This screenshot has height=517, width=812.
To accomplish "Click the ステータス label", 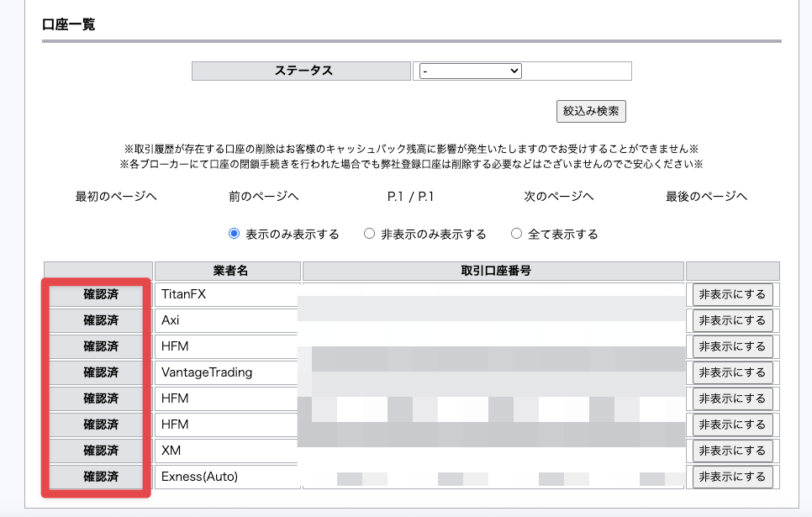I will [302, 71].
